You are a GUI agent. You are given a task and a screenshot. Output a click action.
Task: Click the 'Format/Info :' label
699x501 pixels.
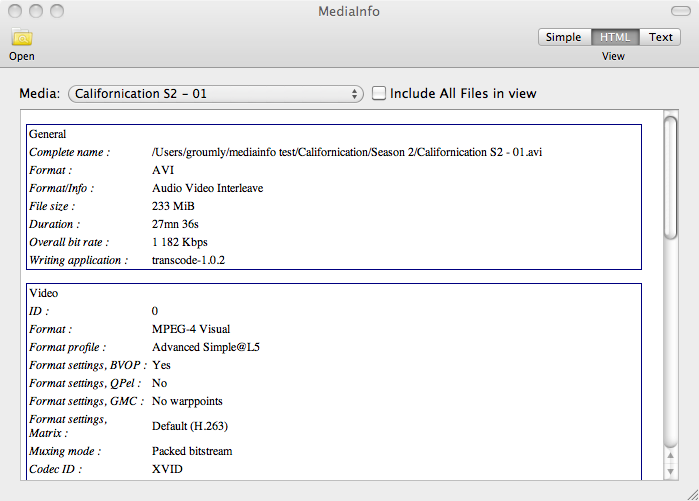(x=62, y=188)
